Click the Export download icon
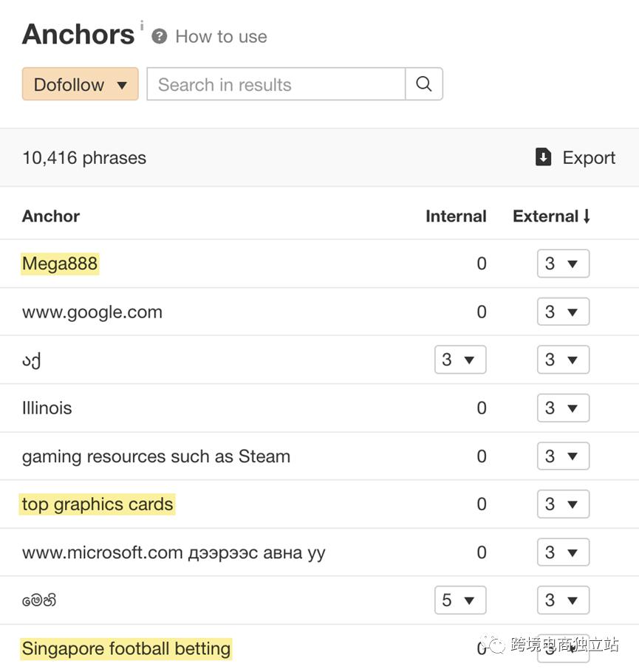 click(543, 157)
